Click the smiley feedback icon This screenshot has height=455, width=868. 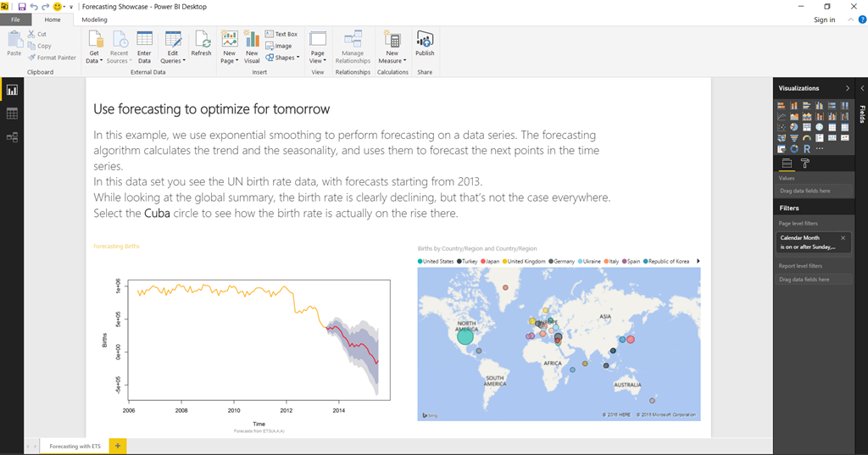[x=57, y=7]
